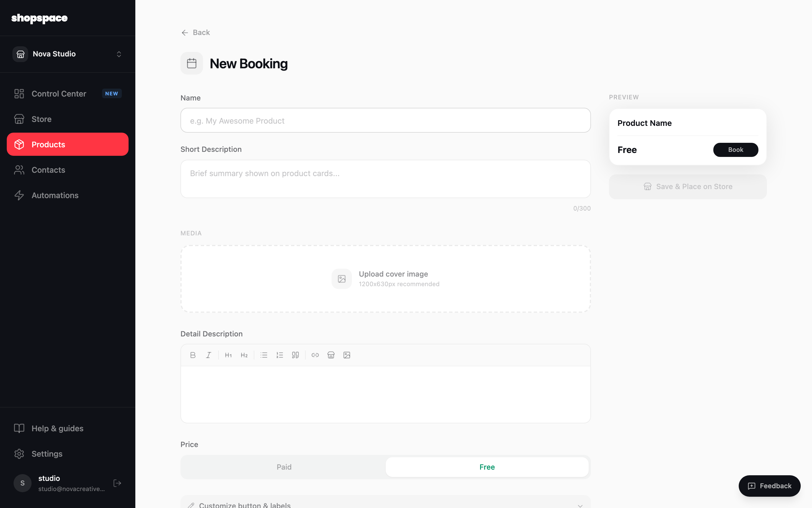
Task: Navigate to Automations
Action: (67, 195)
